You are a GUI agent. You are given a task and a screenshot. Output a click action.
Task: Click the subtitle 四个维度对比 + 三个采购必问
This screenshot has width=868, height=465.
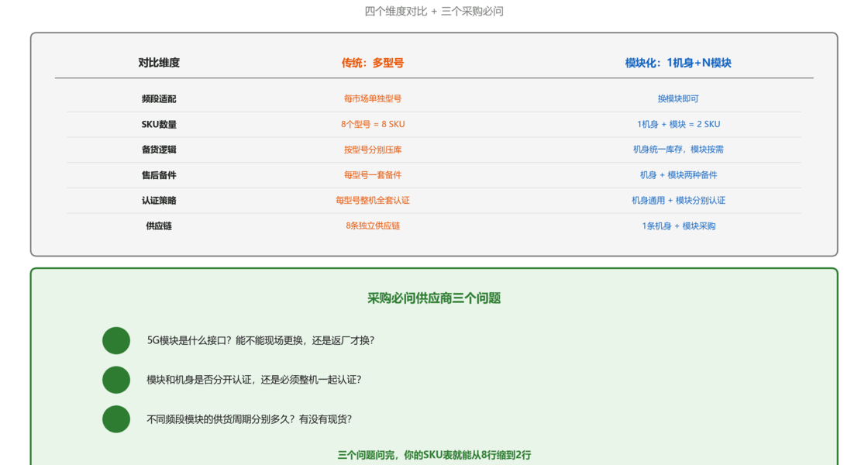pyautogui.click(x=434, y=11)
